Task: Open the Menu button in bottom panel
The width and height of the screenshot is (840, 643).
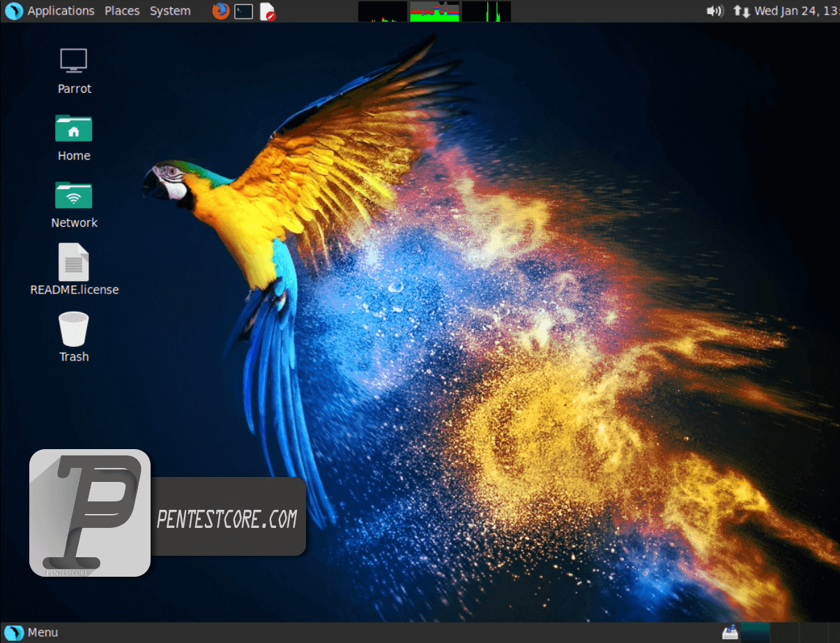Action: pyautogui.click(x=32, y=633)
